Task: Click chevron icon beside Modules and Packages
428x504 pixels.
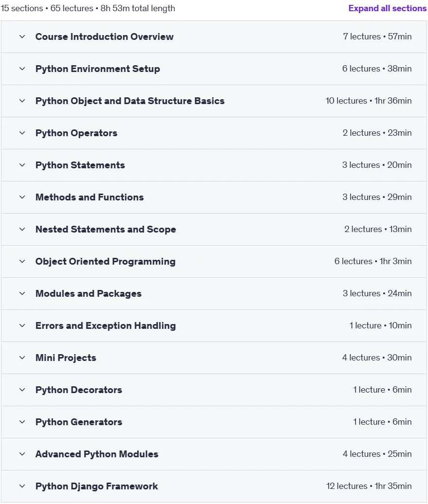Action: (22, 293)
